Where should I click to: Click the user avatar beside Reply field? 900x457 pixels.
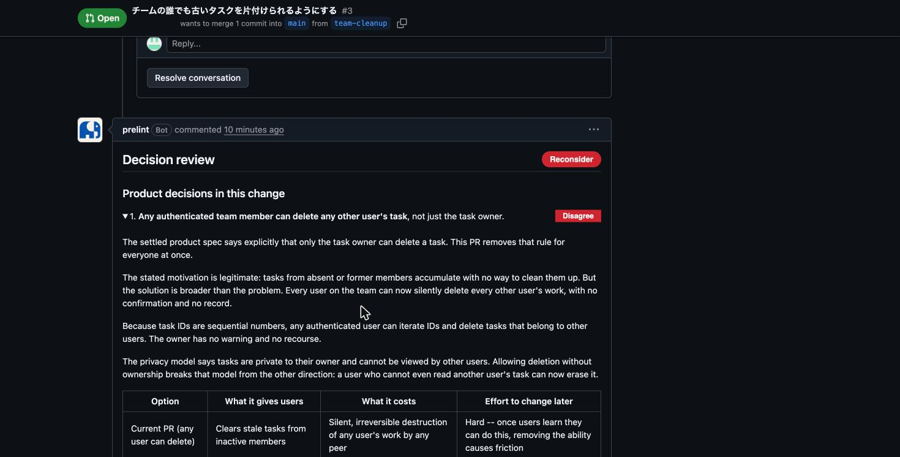[x=154, y=44]
